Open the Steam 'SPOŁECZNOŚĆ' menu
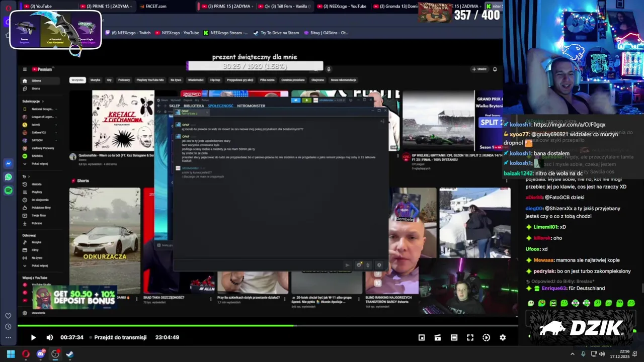644x362 pixels. point(220,106)
